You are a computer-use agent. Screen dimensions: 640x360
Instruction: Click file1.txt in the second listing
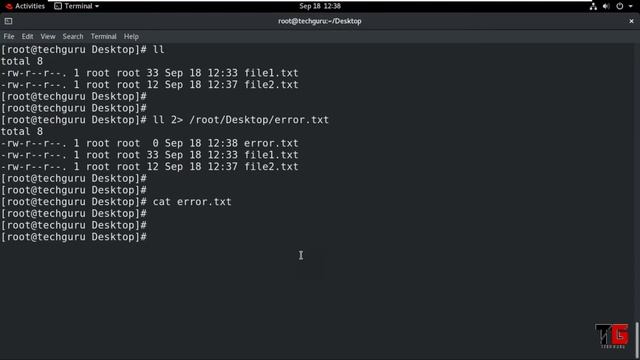(271, 155)
